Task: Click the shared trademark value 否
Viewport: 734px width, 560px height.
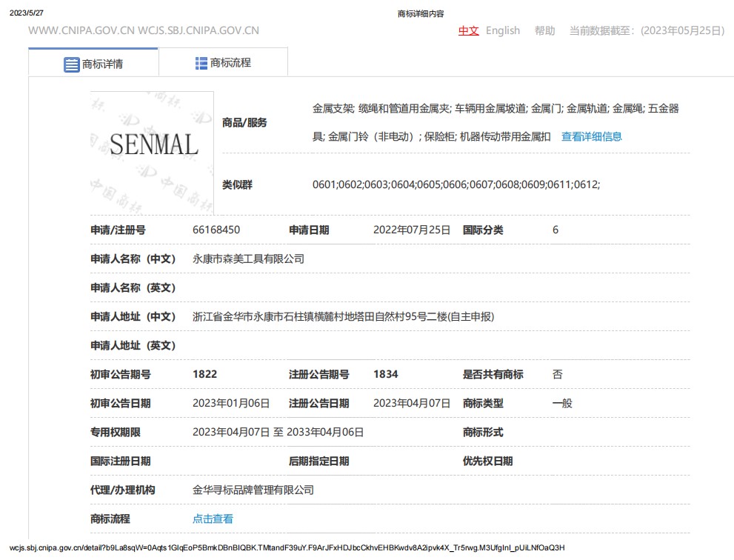Action: (x=558, y=374)
